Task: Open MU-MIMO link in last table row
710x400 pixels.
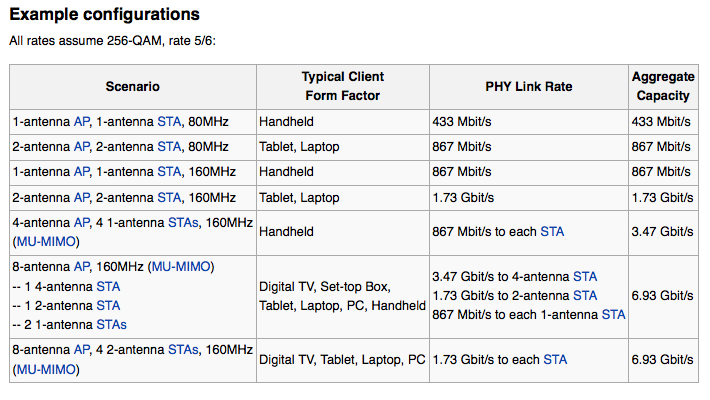Action: pos(46,370)
